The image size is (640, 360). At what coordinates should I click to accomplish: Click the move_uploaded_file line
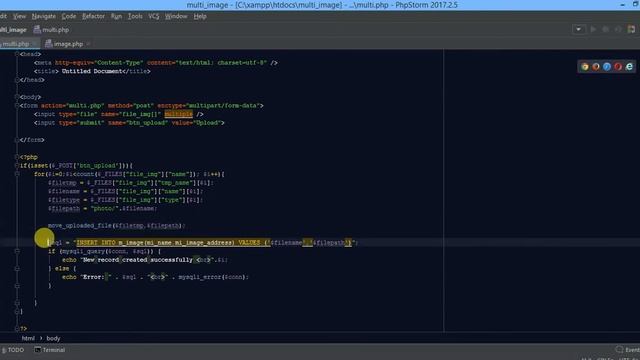pyautogui.click(x=116, y=225)
